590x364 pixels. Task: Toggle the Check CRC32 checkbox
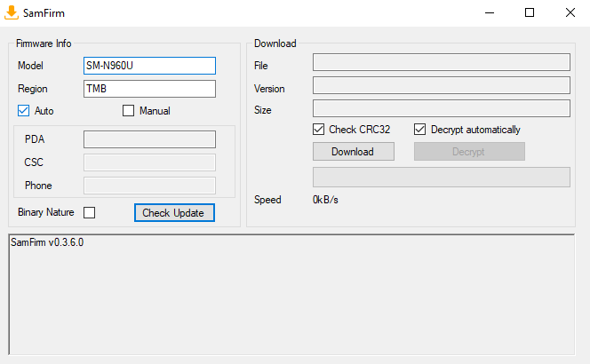(x=318, y=130)
